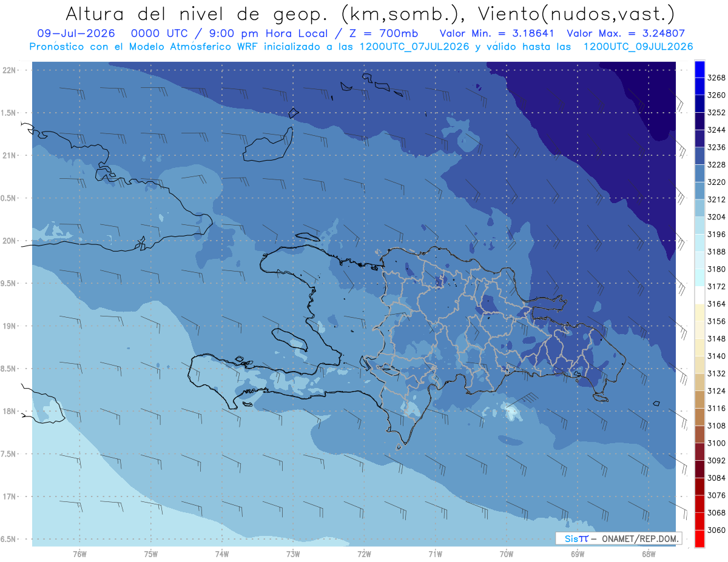Click the '72W' longitude label
The image size is (728, 562).
point(364,554)
